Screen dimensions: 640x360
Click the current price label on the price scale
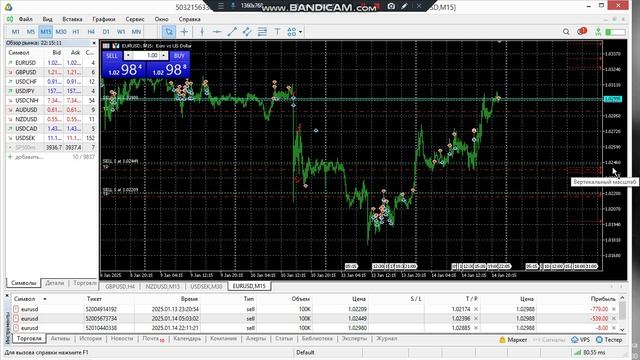612,99
